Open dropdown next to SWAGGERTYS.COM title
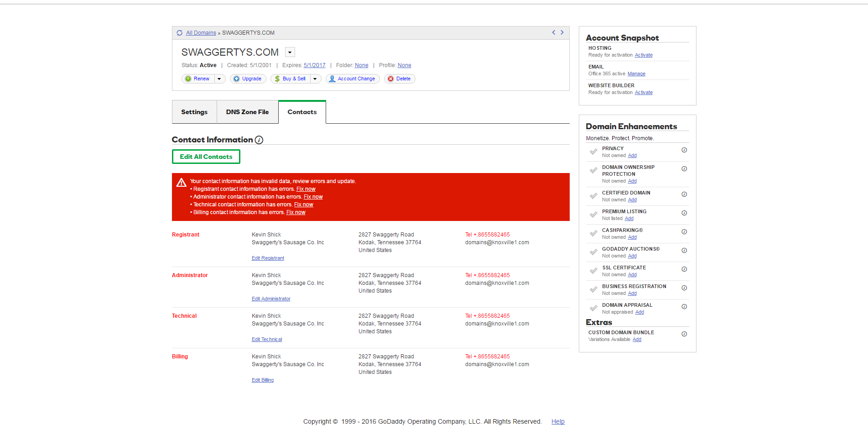The width and height of the screenshot is (868, 436). (x=290, y=53)
